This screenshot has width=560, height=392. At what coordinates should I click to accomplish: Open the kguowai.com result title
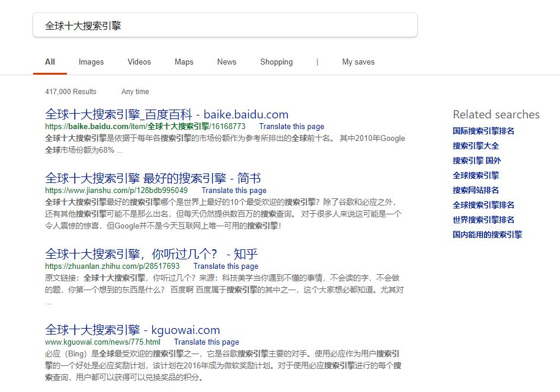coord(133,329)
